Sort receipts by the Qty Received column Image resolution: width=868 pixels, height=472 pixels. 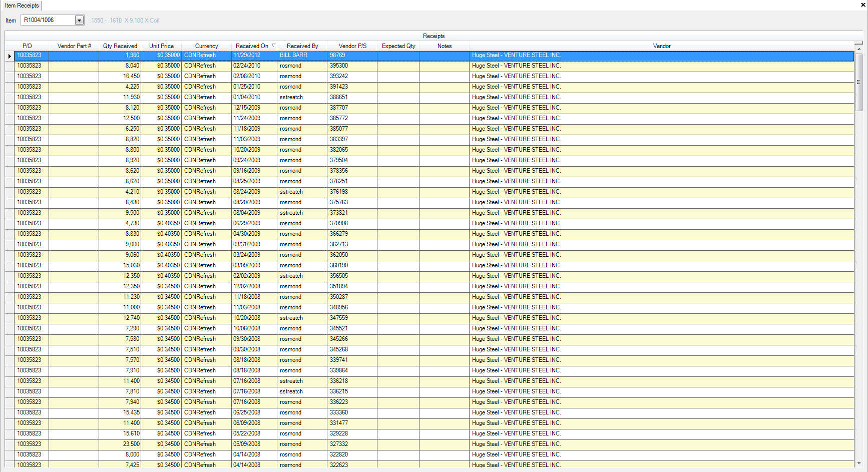(120, 46)
